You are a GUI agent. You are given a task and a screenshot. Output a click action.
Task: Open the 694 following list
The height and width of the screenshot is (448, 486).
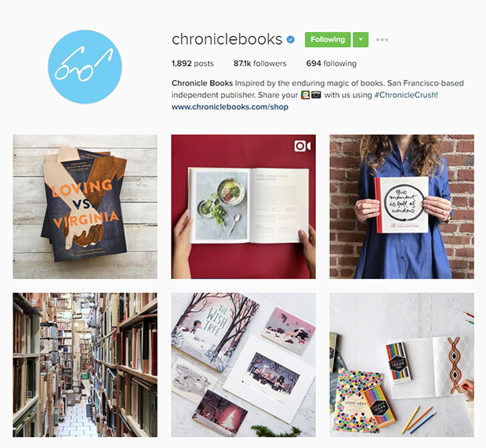click(x=332, y=63)
